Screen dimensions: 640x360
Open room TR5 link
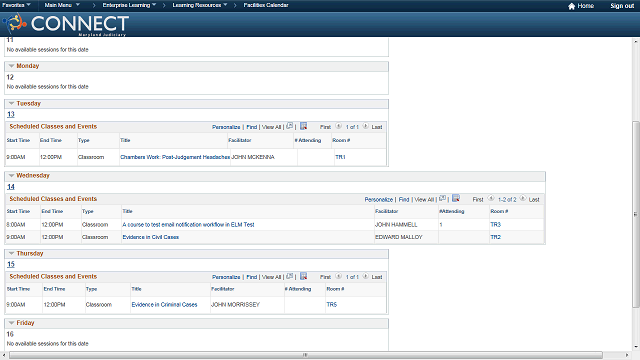331,304
